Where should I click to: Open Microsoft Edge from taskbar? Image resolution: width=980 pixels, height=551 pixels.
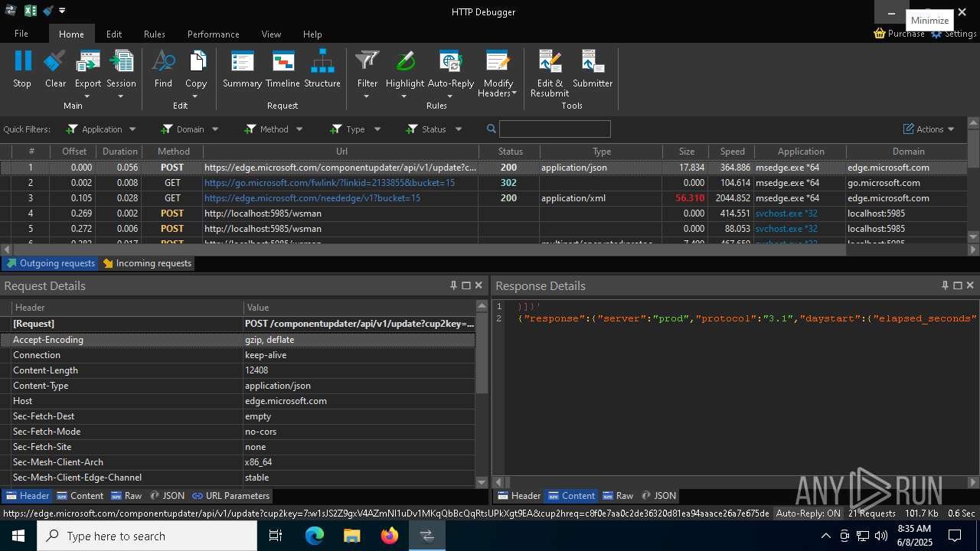coord(315,536)
